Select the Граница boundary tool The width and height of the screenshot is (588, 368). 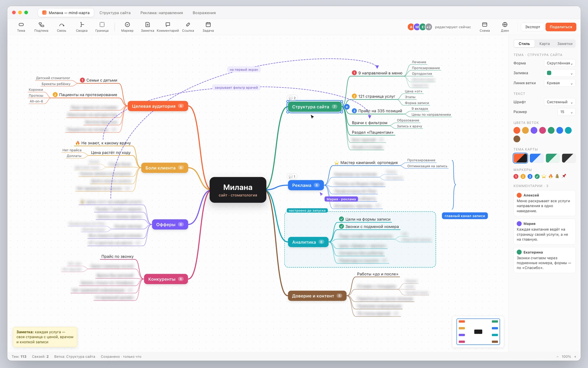click(102, 27)
